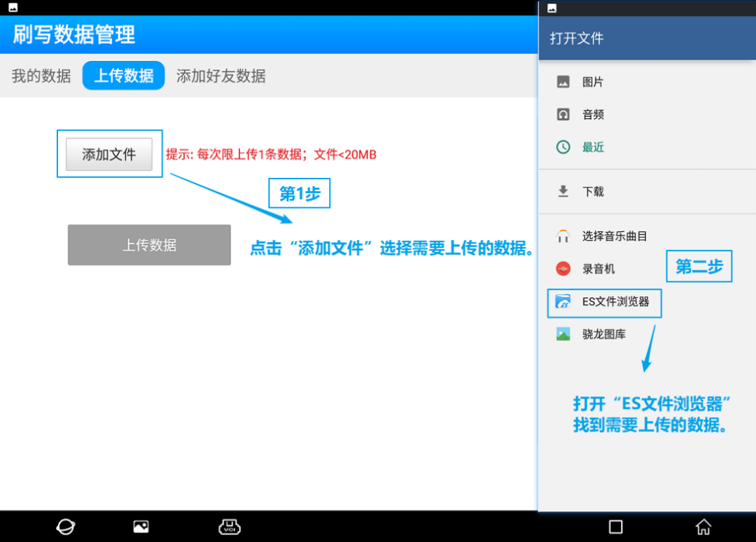Screen dimensions: 756x542
Task: Click the 图片 picture icon
Action: pos(563,81)
